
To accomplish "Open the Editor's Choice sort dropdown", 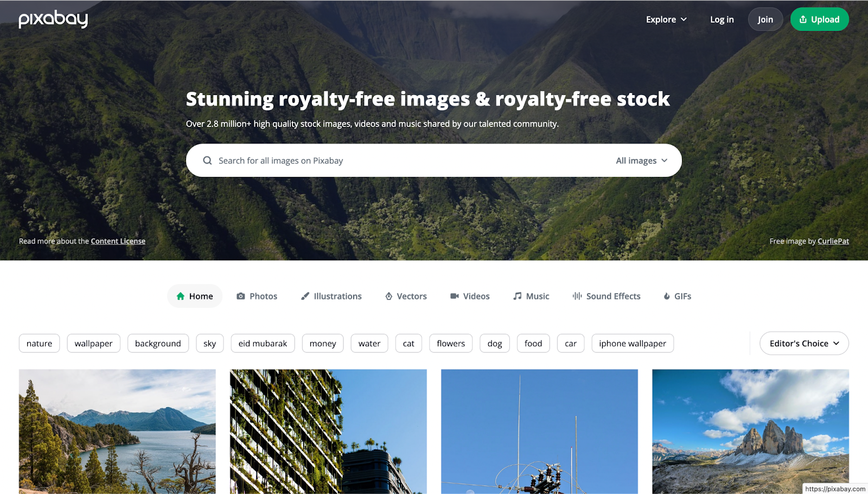I will point(804,343).
